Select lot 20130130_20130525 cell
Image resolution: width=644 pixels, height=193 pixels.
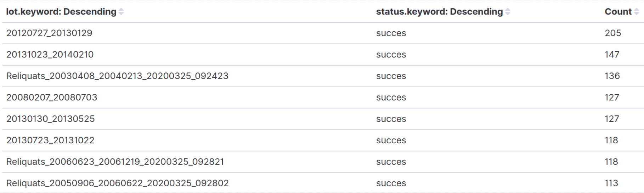coord(51,119)
